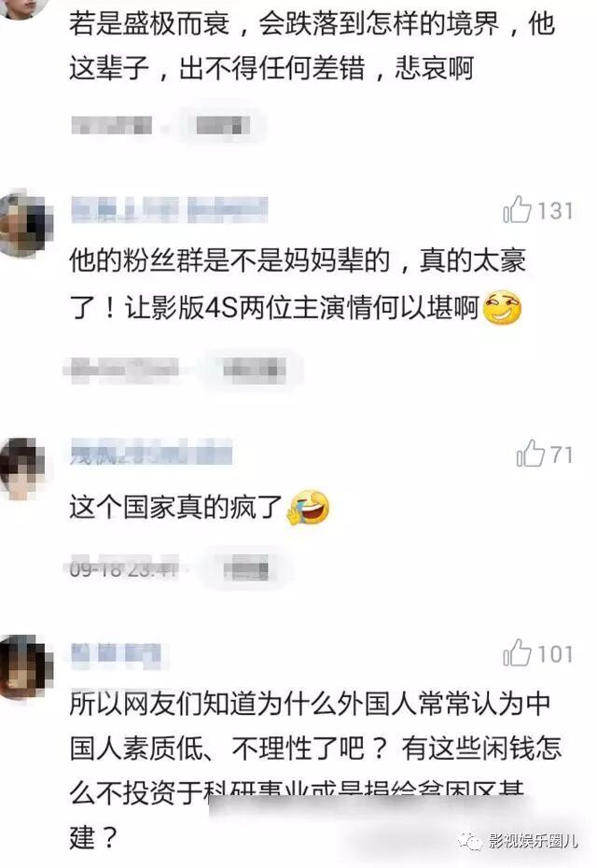Tap blurred reply button beside 09-18 timestamp
This screenshot has width=597, height=868.
(247, 568)
